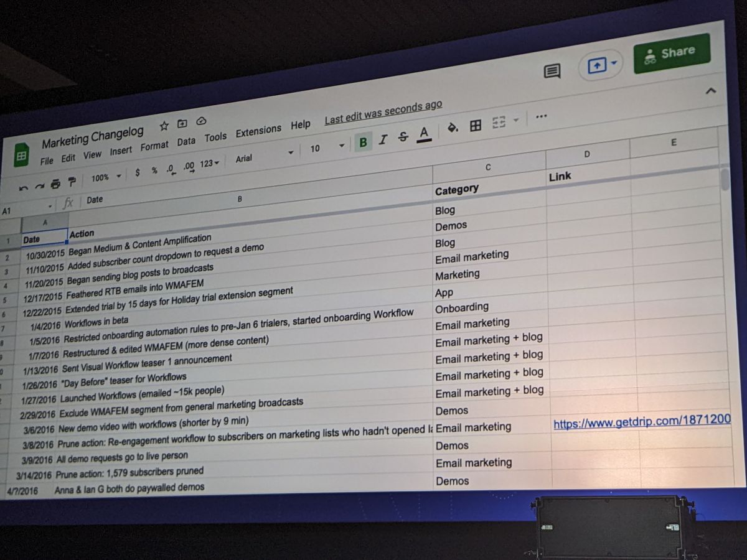
Task: Star the Marketing Changelog document
Action: click(x=164, y=126)
